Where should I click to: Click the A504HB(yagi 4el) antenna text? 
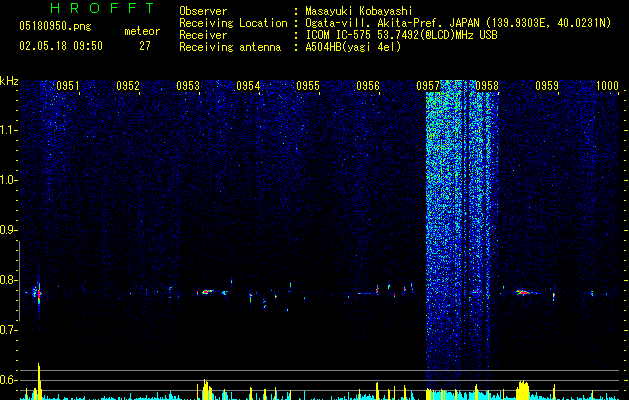click(353, 47)
